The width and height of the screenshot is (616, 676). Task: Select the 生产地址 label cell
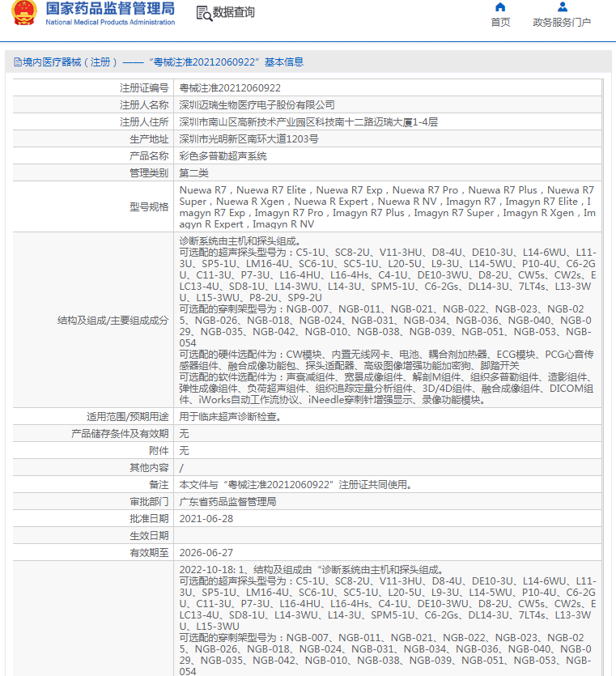tap(92, 138)
